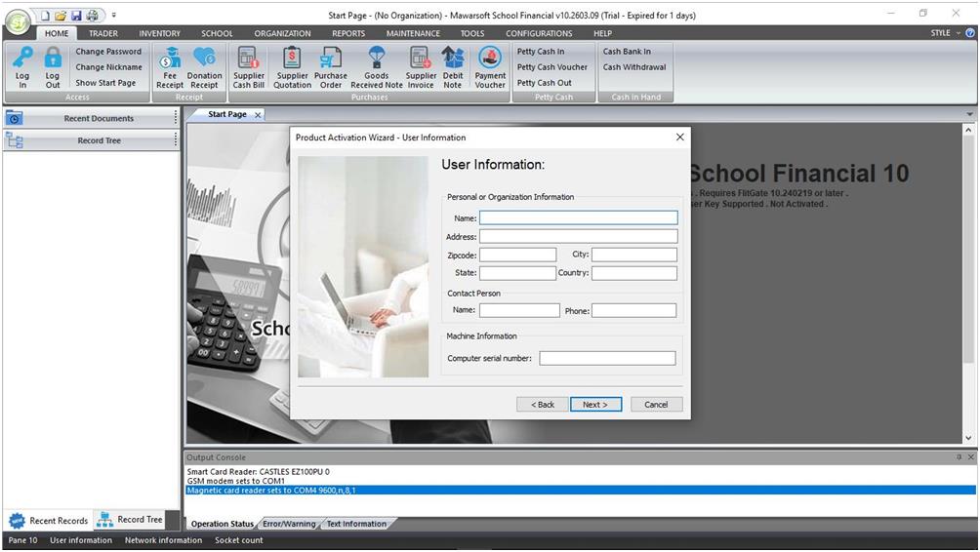Cancel the Product Activation Wizard
Screen dimensions: 980x552
click(656, 405)
